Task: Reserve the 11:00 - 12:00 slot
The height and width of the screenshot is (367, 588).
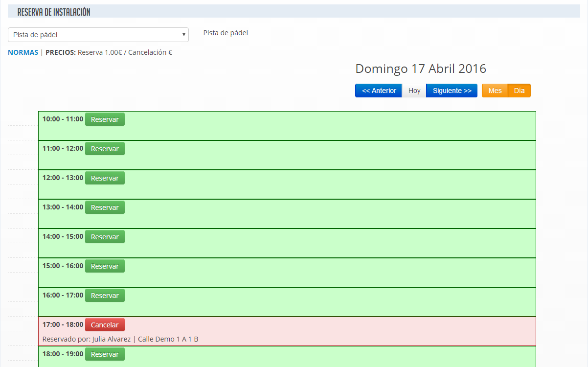Action: 105,149
